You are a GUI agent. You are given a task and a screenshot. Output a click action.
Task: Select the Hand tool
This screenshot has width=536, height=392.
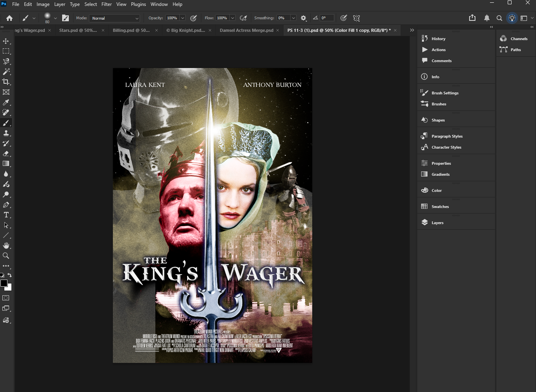coord(6,246)
